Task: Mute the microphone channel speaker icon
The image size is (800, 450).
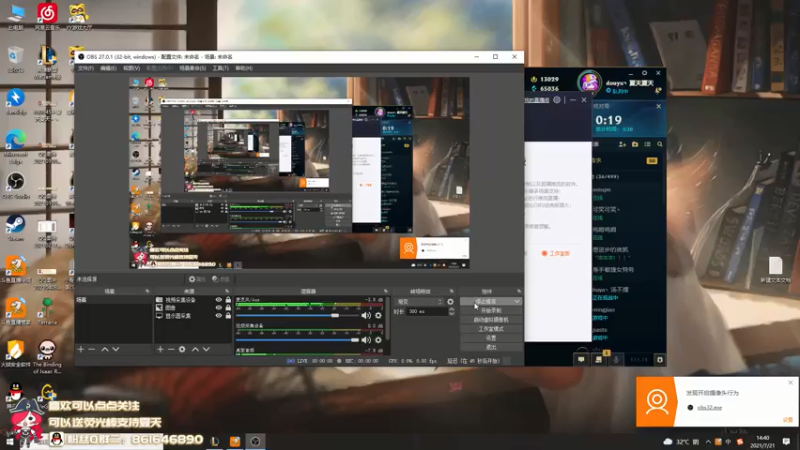Action: (x=366, y=315)
